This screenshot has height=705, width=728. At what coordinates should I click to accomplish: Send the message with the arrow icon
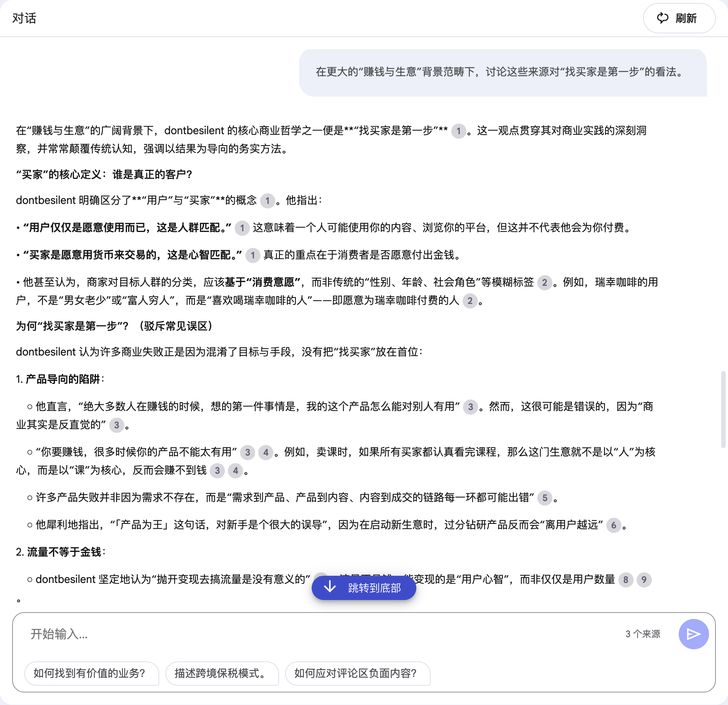point(693,634)
